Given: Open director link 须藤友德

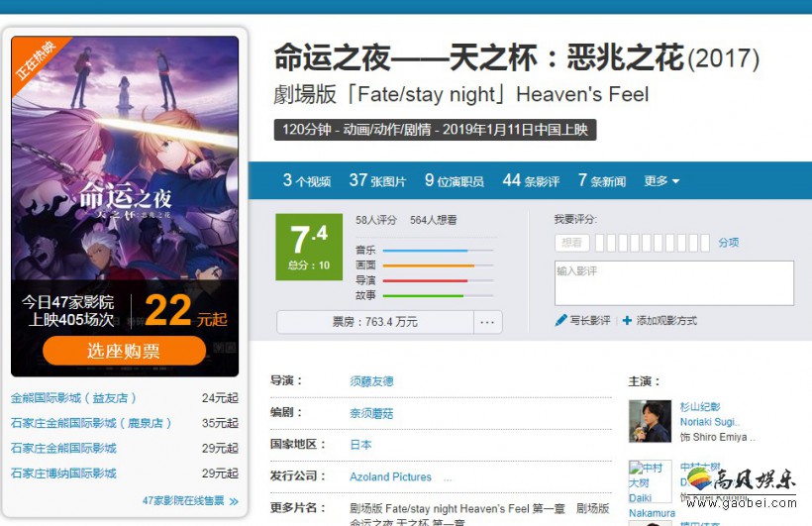Looking at the screenshot, I should click(x=371, y=381).
